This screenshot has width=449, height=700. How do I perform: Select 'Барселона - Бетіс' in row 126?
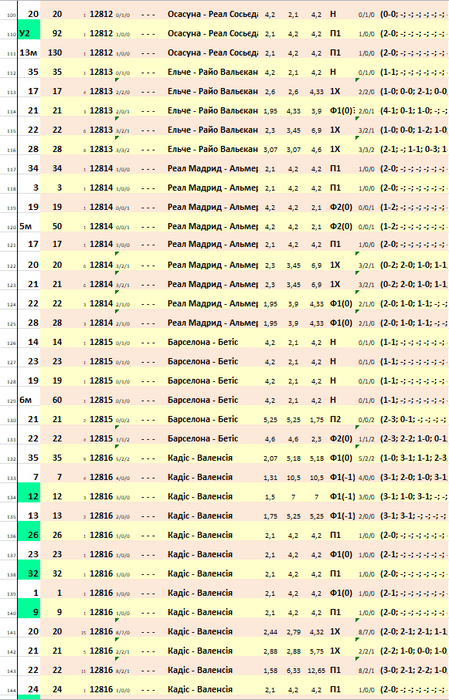click(203, 342)
